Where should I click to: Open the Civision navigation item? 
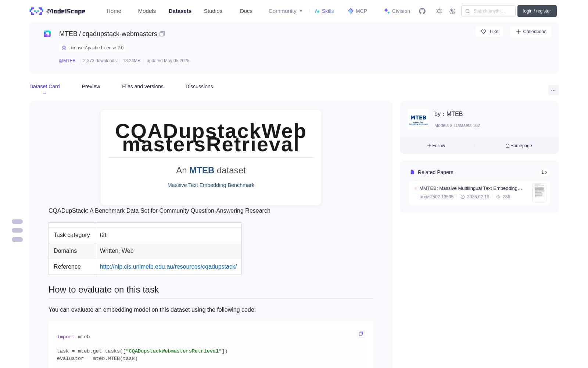pyautogui.click(x=397, y=11)
